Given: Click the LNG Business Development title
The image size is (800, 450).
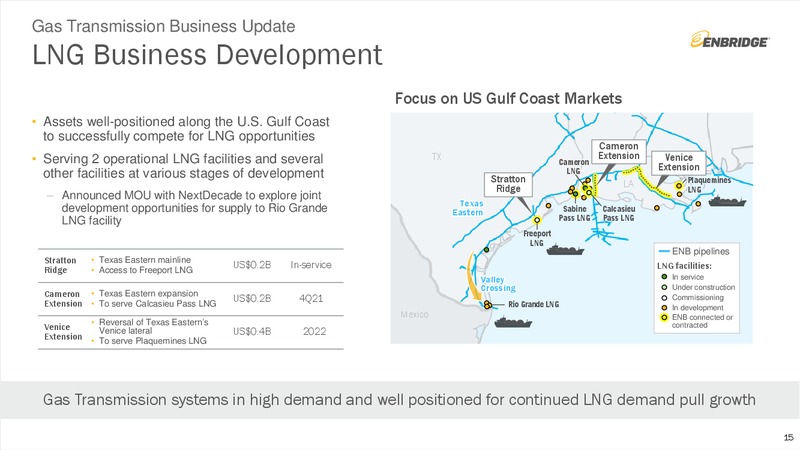Looking at the screenshot, I should click(x=207, y=55).
